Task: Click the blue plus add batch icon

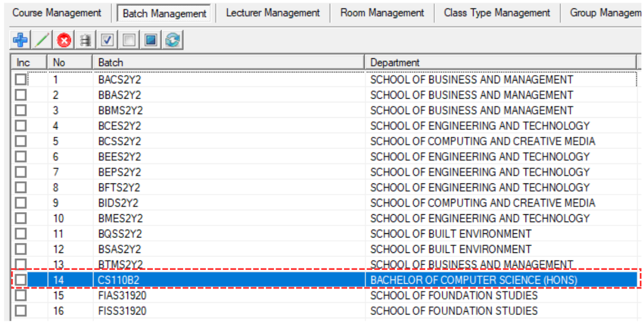Action: pyautogui.click(x=21, y=40)
